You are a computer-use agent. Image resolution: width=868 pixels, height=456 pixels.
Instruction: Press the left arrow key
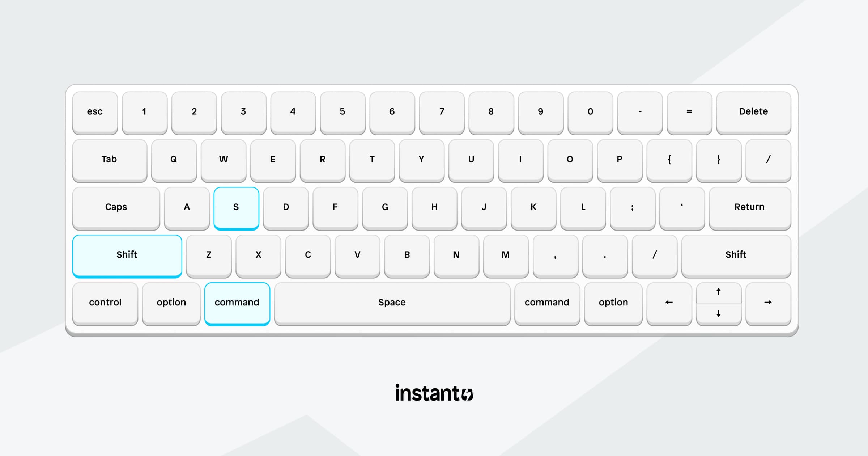click(667, 303)
